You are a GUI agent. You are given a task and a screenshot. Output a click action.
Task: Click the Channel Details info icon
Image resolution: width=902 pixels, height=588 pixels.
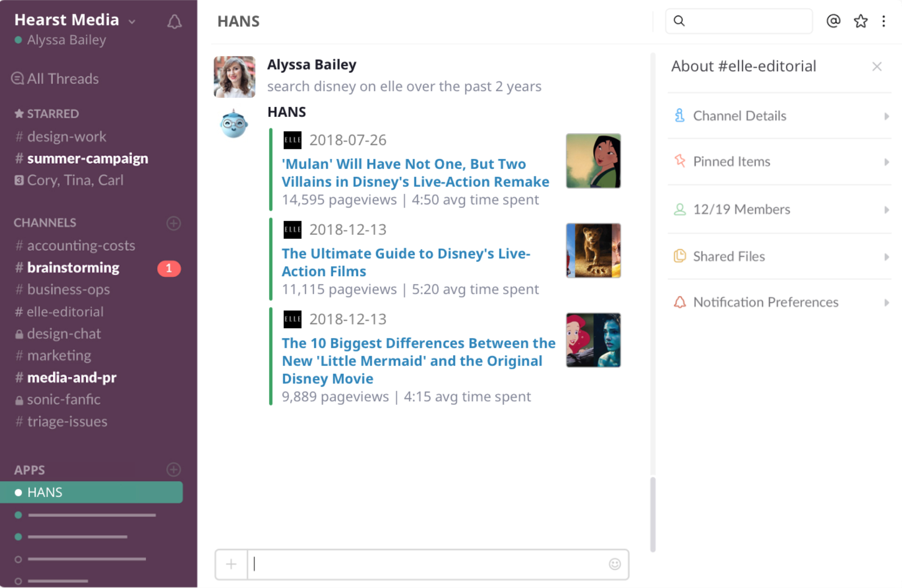click(x=679, y=116)
